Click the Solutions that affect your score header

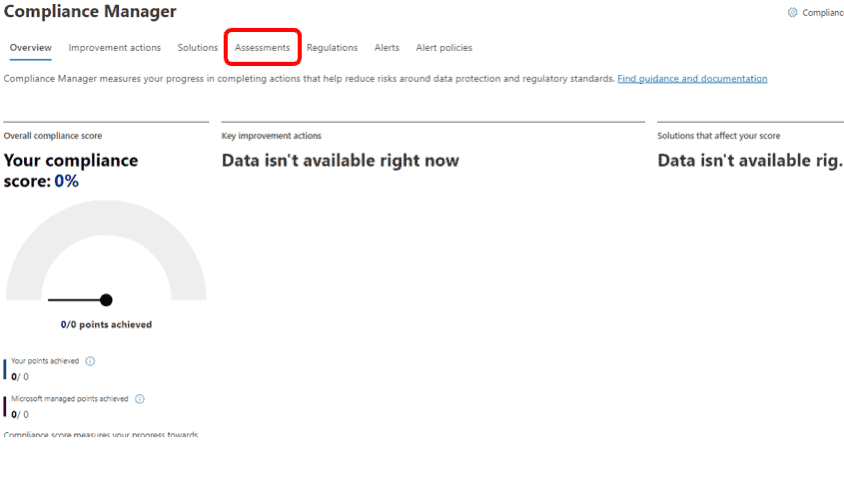tap(719, 136)
